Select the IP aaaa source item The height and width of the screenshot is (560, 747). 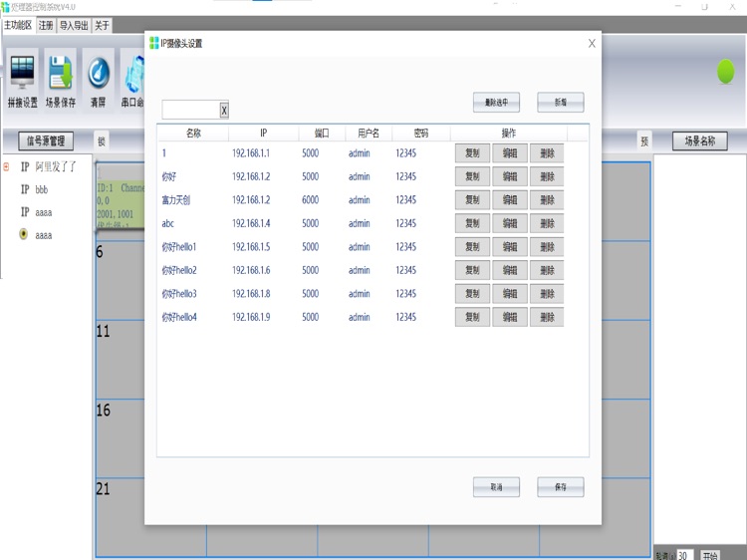(36, 212)
